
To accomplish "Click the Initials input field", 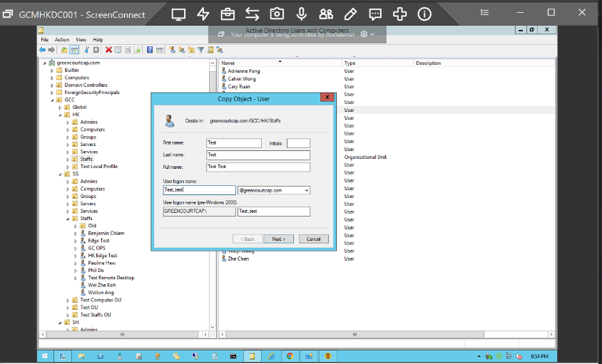I will click(x=298, y=143).
